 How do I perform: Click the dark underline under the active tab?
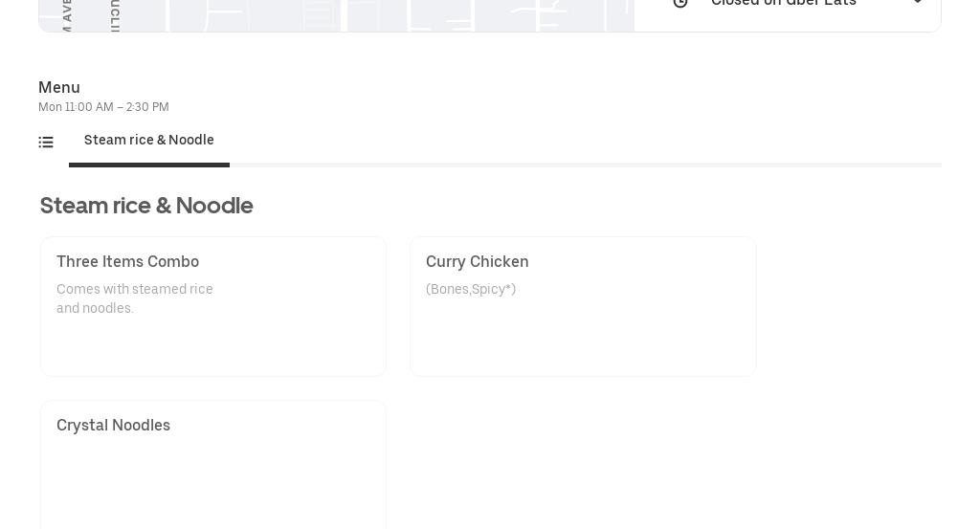[x=148, y=165]
